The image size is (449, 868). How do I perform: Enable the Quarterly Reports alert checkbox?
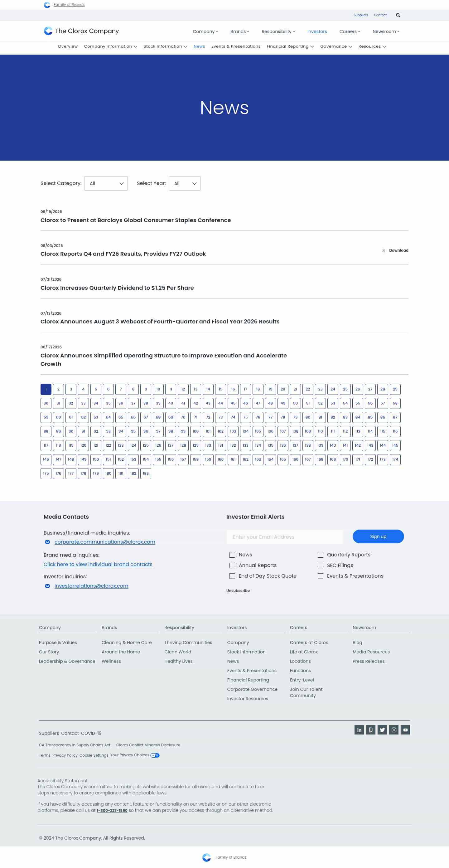tap(320, 555)
